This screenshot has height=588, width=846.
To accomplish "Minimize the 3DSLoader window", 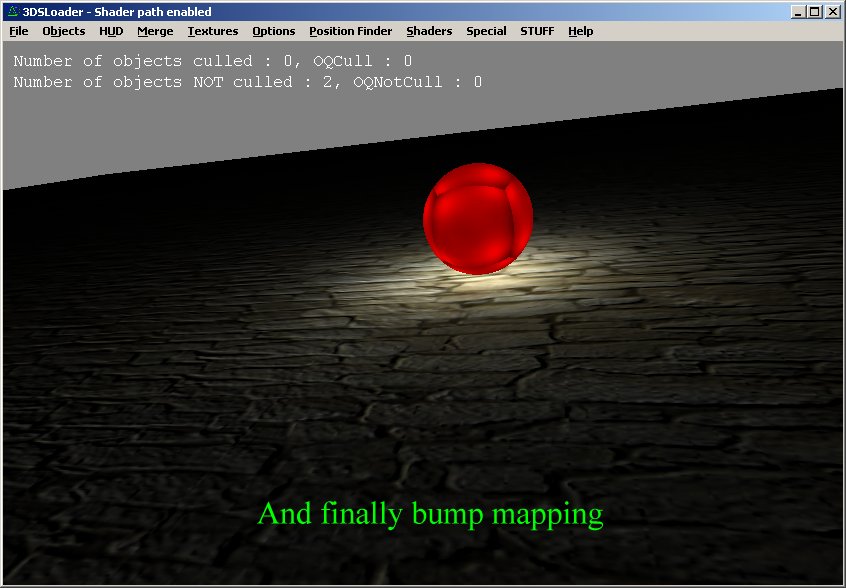I will click(798, 11).
